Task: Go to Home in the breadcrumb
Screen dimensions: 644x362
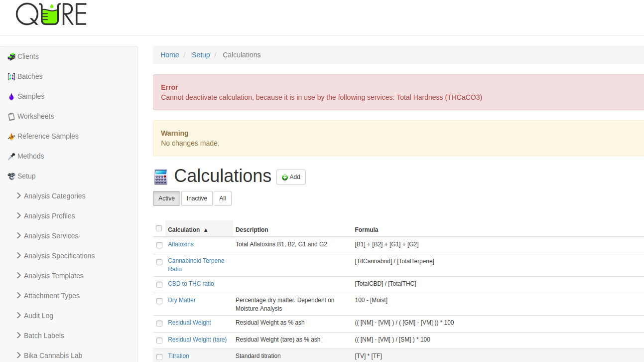Action: click(x=169, y=55)
